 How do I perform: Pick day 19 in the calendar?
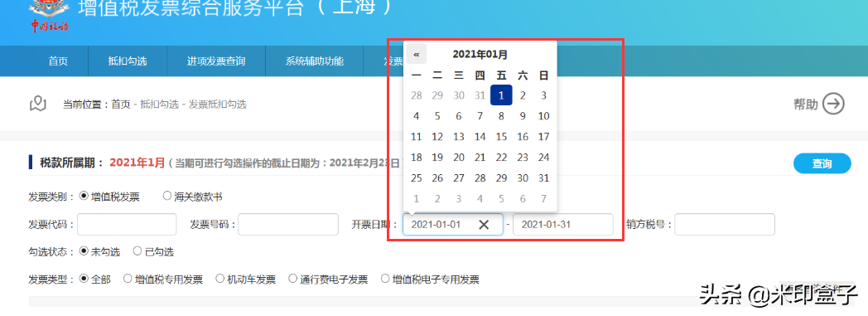(437, 158)
